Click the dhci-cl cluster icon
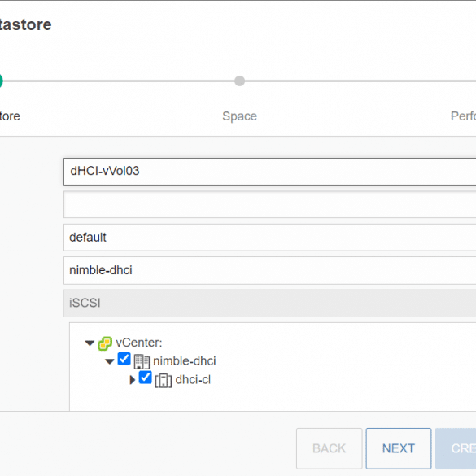Image resolution: width=476 pixels, height=476 pixels. coord(164,380)
